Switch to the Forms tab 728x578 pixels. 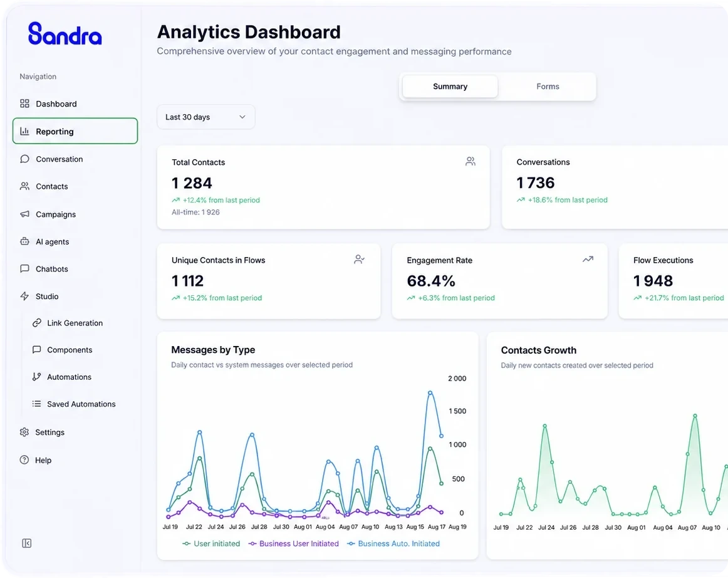(548, 87)
